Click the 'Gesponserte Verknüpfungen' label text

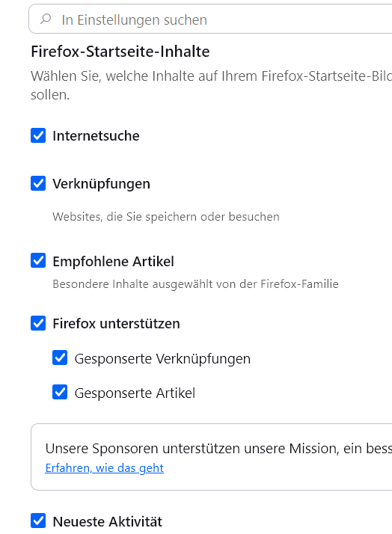click(x=162, y=359)
